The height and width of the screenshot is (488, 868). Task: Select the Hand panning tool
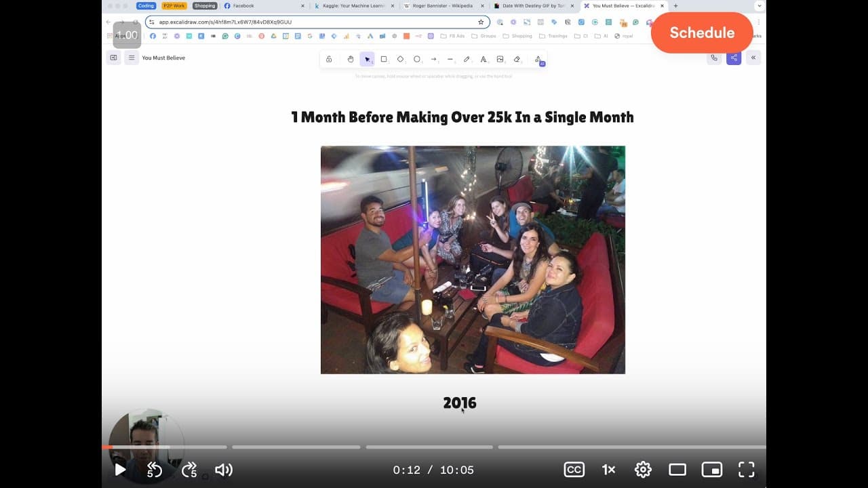351,59
